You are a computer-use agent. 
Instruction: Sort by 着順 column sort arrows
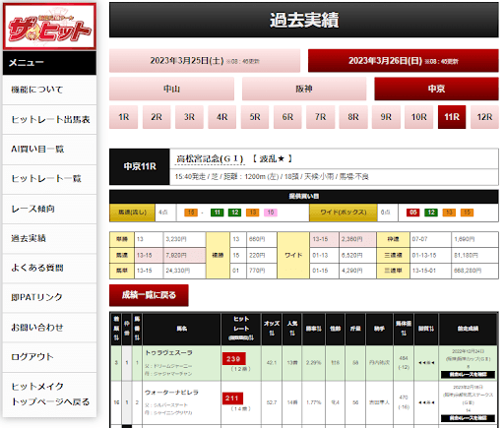pos(116,337)
